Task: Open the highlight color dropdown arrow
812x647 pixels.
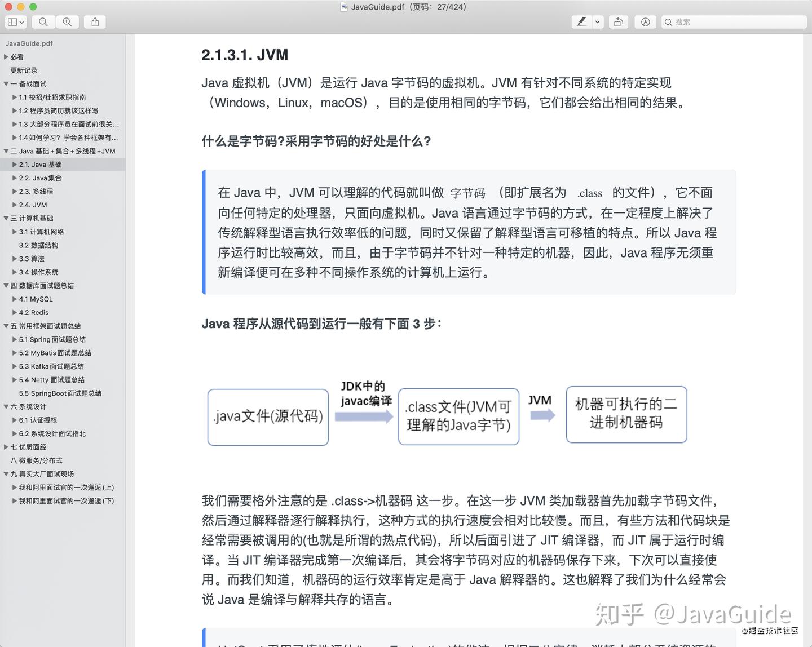Action: (x=597, y=22)
